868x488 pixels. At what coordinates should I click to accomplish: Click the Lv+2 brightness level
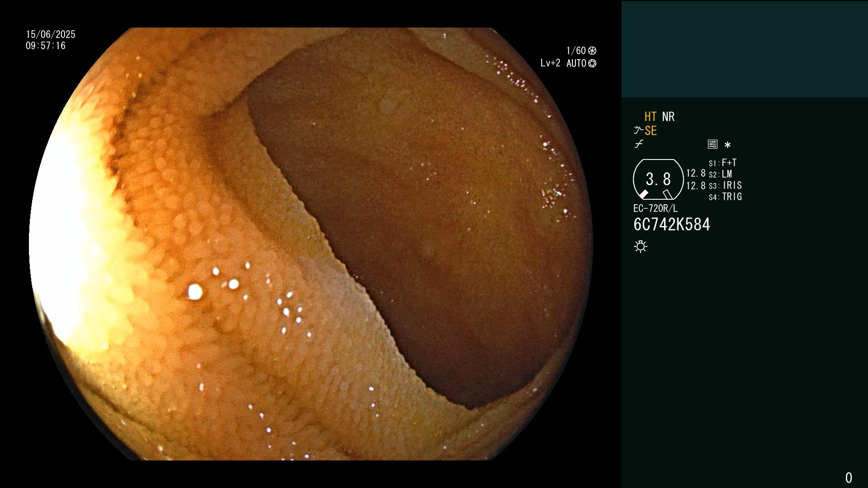[x=550, y=63]
